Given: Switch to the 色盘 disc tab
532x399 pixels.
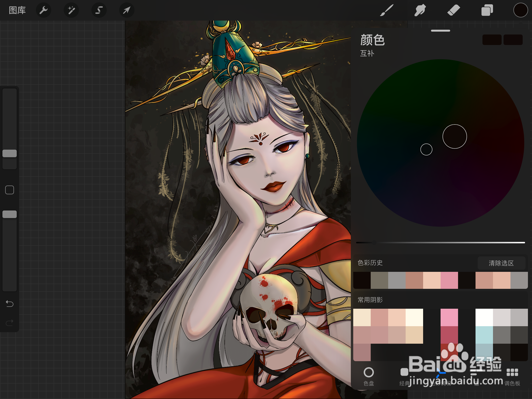Looking at the screenshot, I should click(x=369, y=376).
